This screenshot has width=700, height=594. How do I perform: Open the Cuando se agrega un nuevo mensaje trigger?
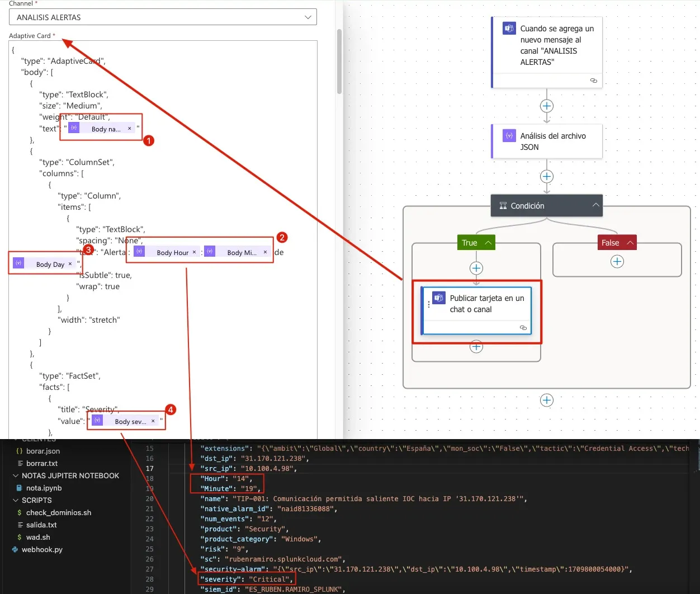pos(547,53)
